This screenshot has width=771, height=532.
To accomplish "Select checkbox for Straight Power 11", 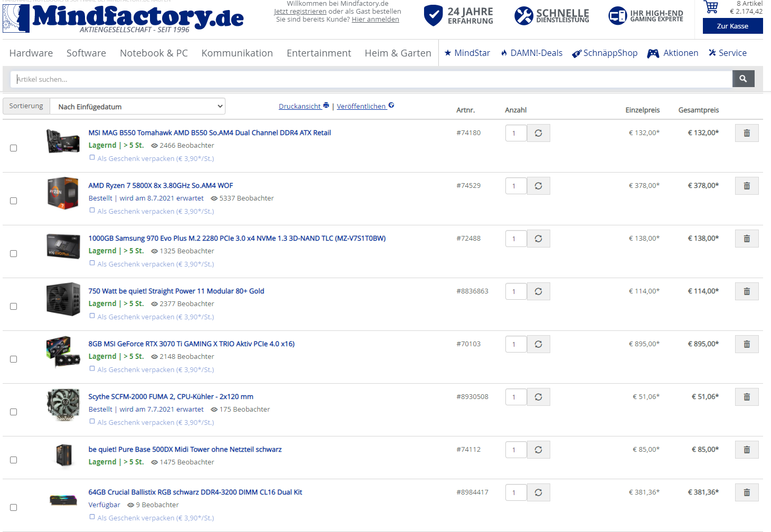I will pyautogui.click(x=14, y=306).
